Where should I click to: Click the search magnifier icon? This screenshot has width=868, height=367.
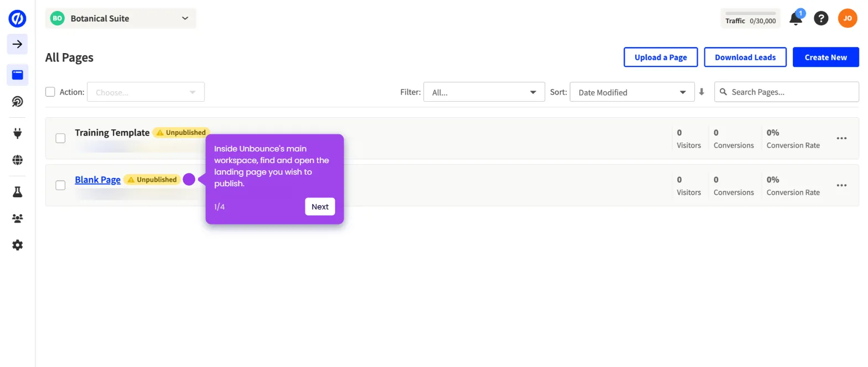[x=723, y=92]
